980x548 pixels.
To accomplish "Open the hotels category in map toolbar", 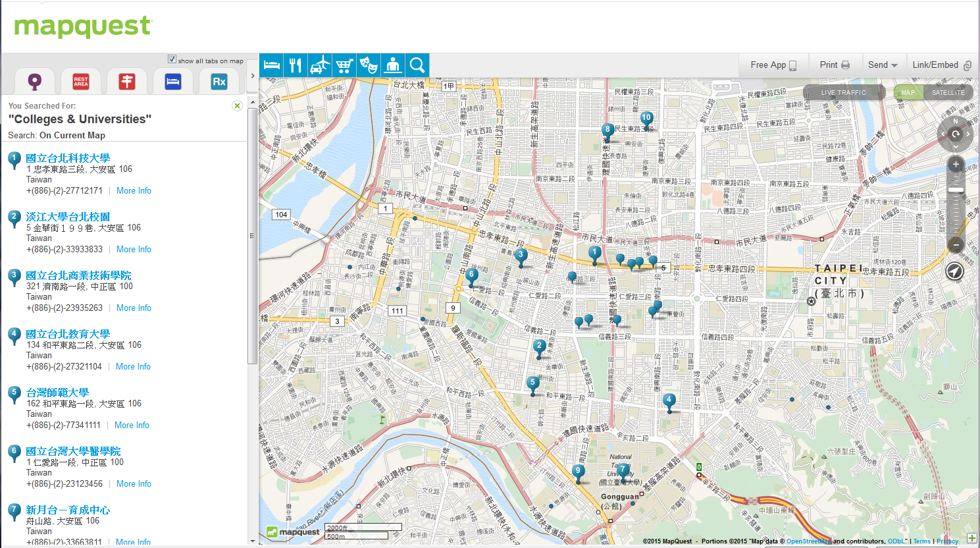I will 271,65.
